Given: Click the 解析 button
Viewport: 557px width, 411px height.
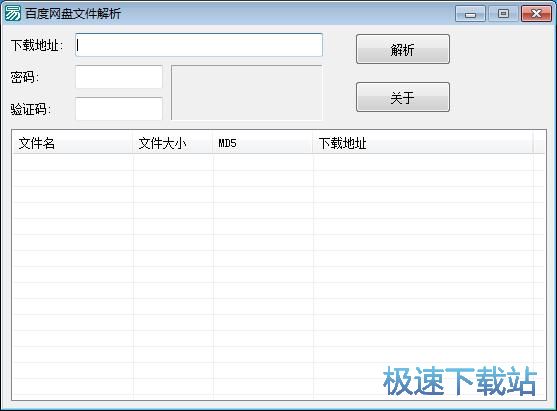Looking at the screenshot, I should 403,49.
